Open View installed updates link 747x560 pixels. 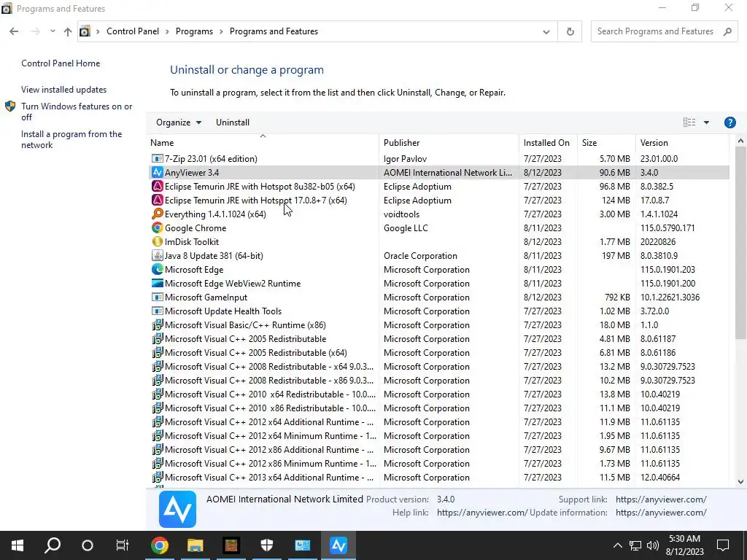(64, 90)
